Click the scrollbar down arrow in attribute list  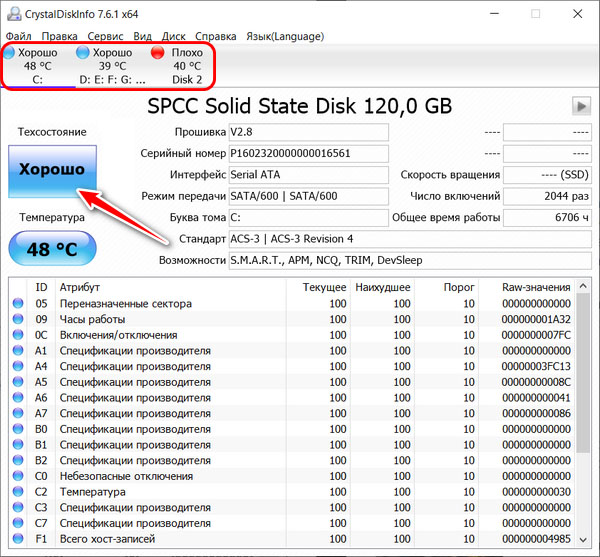point(583,540)
